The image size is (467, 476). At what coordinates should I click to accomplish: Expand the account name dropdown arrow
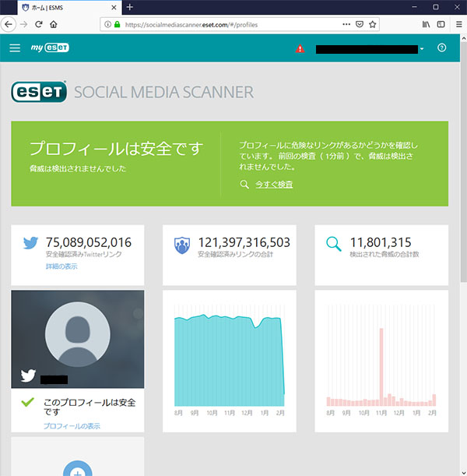[422, 49]
